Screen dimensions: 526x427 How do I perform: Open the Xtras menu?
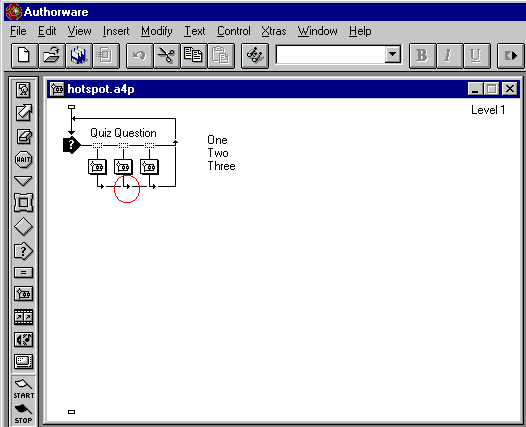274,31
